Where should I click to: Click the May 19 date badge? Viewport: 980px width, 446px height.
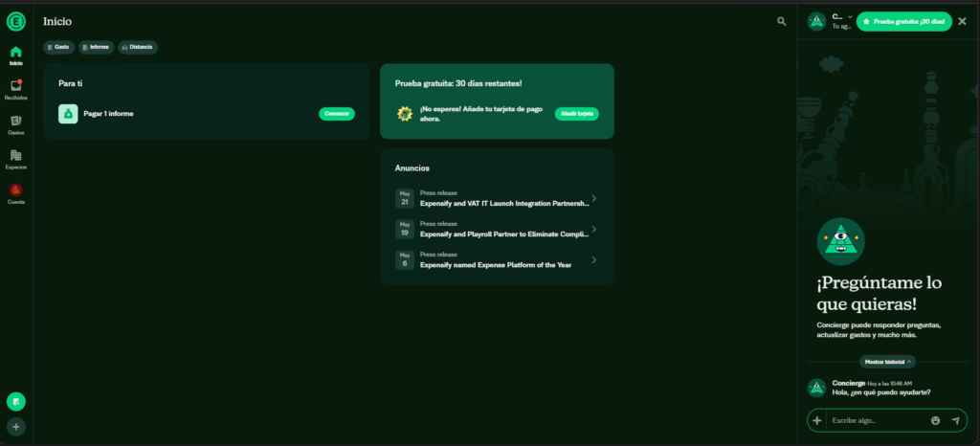[x=405, y=229]
